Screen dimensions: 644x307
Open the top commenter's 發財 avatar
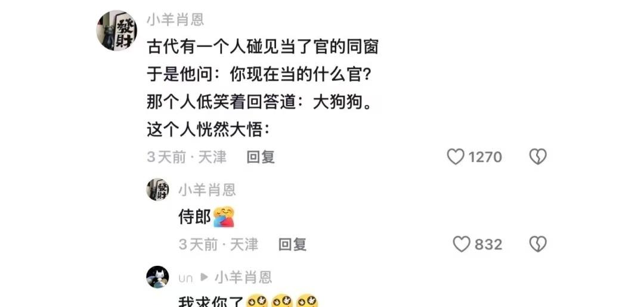click(117, 30)
